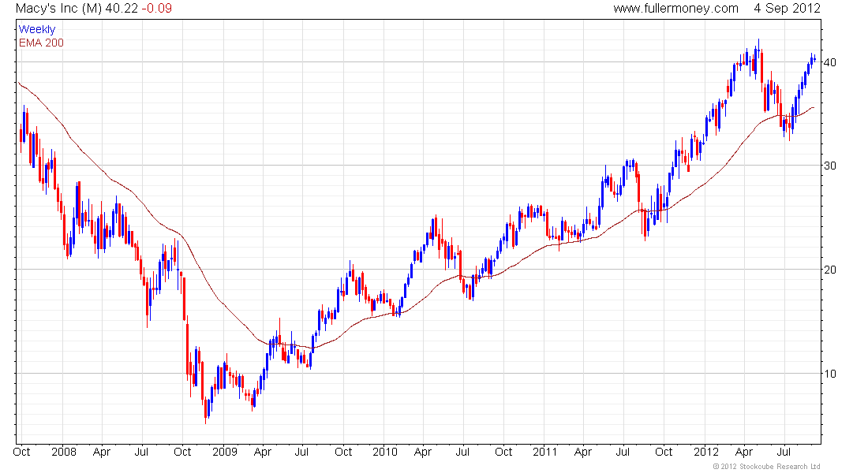Click the Stockcube Research Ltd copyright text
868x473 pixels.
766,467
